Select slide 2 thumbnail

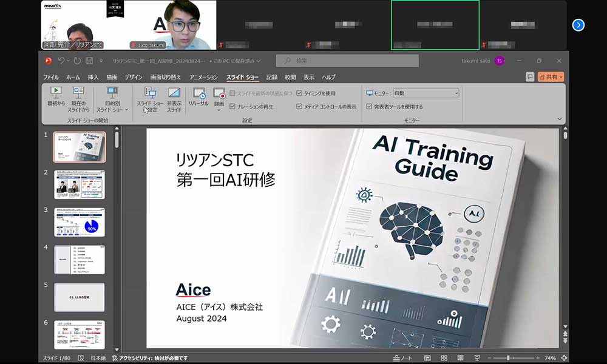point(80,184)
